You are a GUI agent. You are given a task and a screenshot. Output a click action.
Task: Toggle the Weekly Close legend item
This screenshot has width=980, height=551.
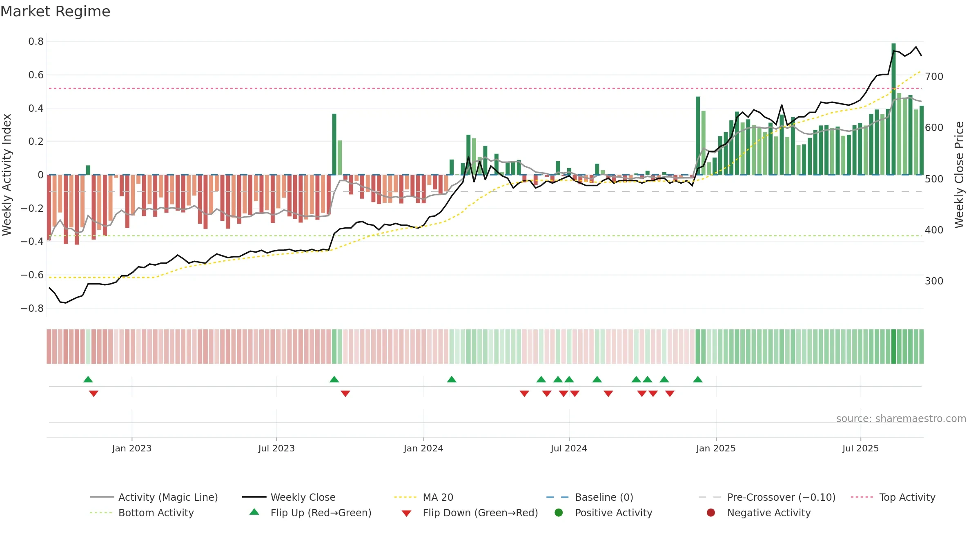[289, 497]
